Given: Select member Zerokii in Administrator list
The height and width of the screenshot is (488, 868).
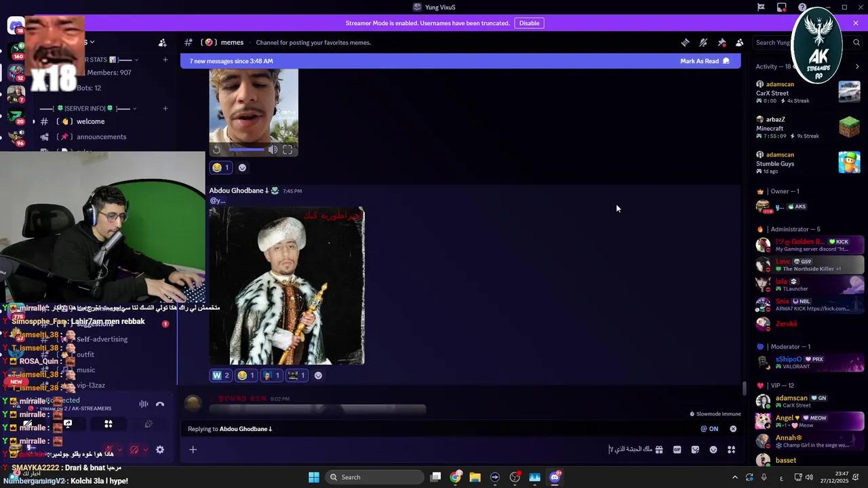Looking at the screenshot, I should point(808,324).
